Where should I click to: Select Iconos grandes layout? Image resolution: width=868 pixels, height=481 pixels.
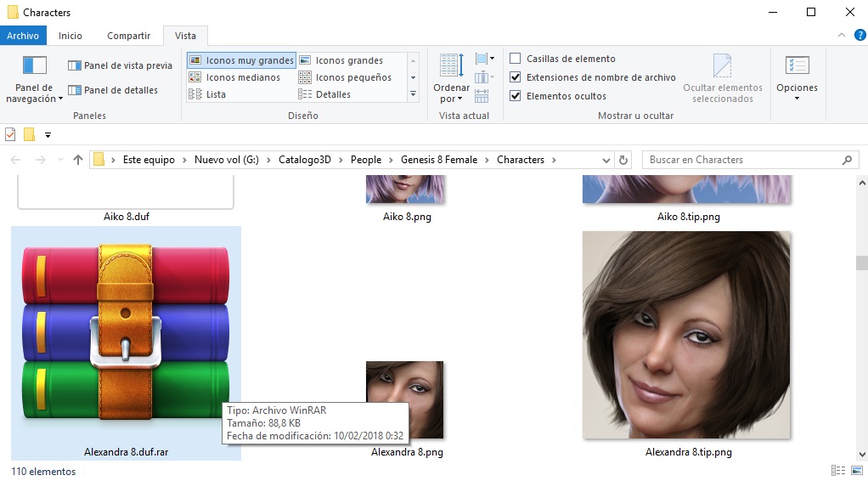coord(341,59)
